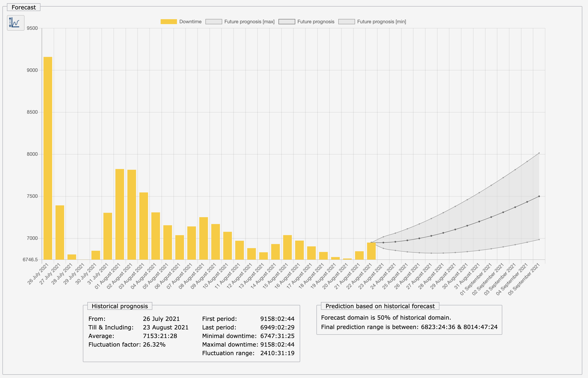
Task: Click the 01 August 2021 downtime bar
Action: [120, 214]
